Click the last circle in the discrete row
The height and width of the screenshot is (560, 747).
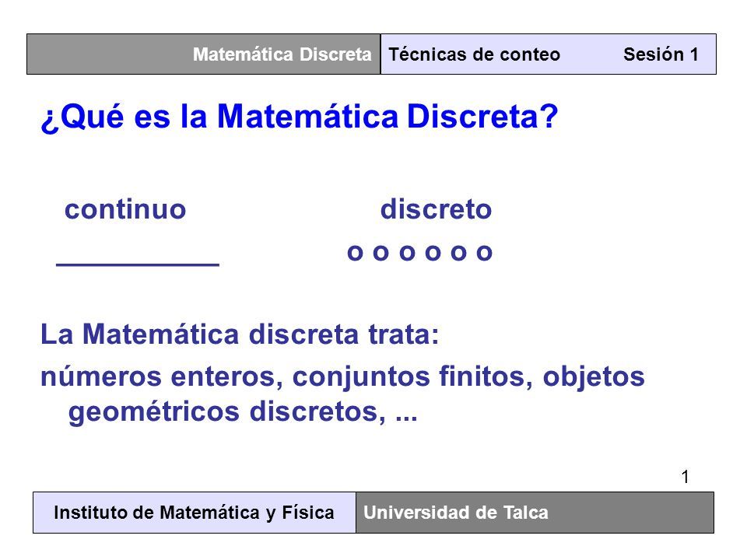484,253
